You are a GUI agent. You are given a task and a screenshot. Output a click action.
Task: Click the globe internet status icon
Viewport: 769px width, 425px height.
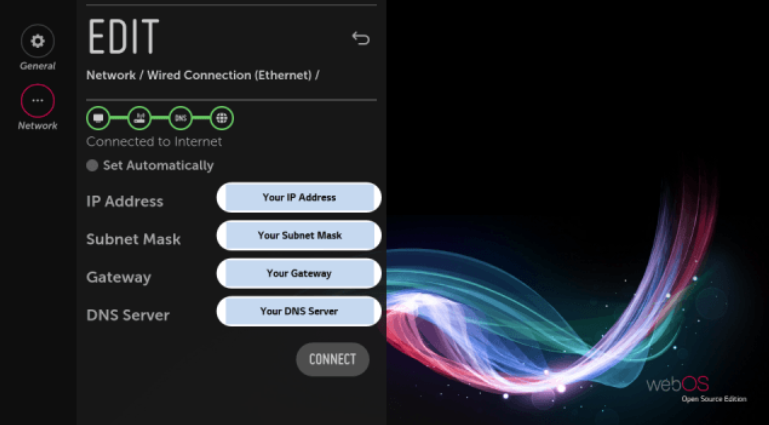pyautogui.click(x=222, y=118)
